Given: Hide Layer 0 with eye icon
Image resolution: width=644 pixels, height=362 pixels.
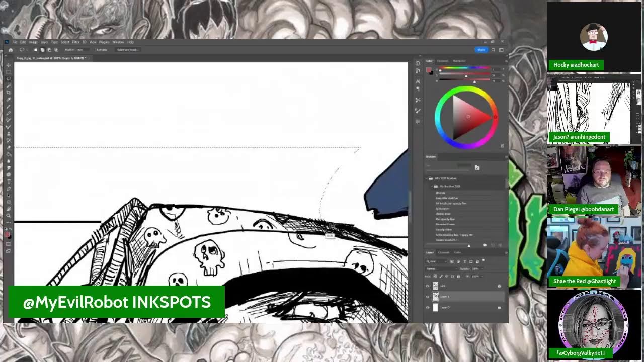Looking at the screenshot, I should coord(428,307).
